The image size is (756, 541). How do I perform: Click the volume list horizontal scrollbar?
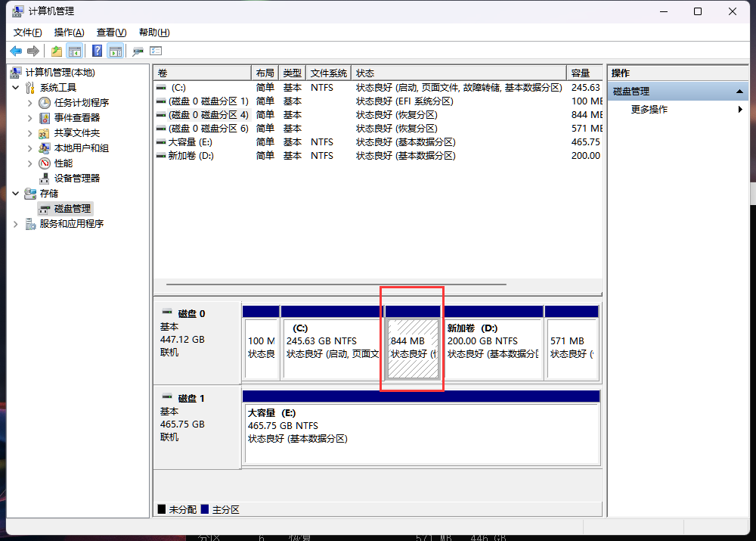coord(336,284)
